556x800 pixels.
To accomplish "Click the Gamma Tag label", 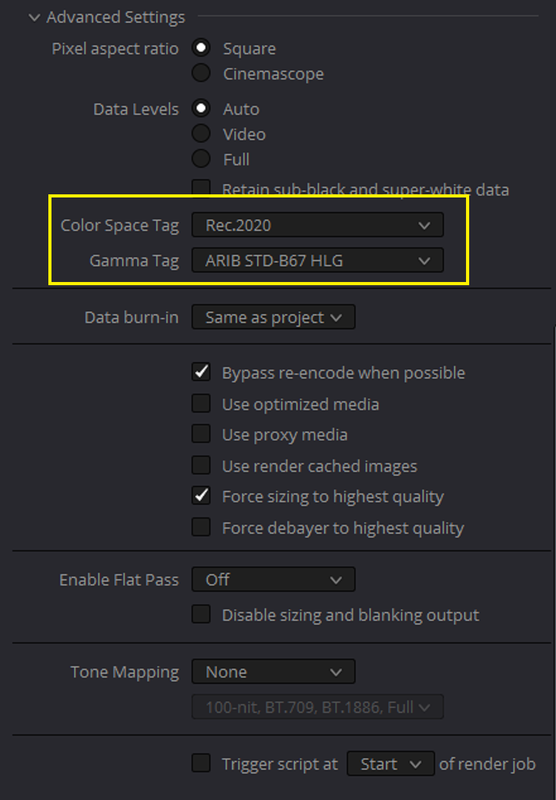I will click(135, 261).
